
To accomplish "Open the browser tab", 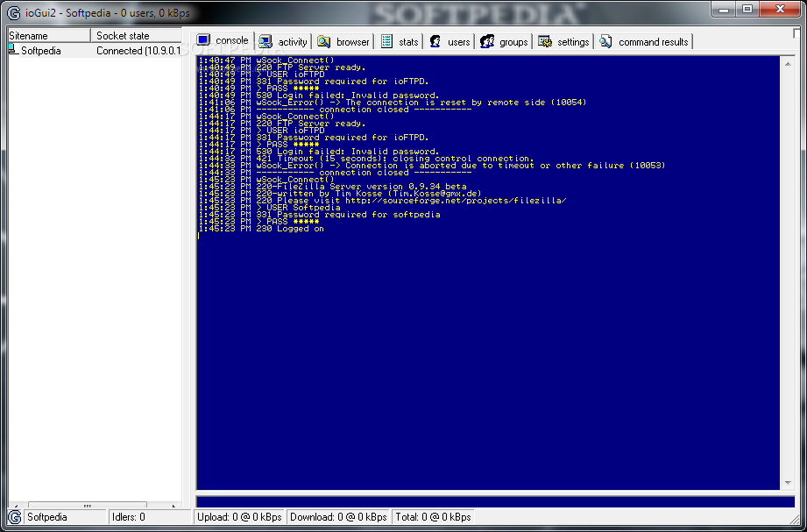I will (x=343, y=42).
